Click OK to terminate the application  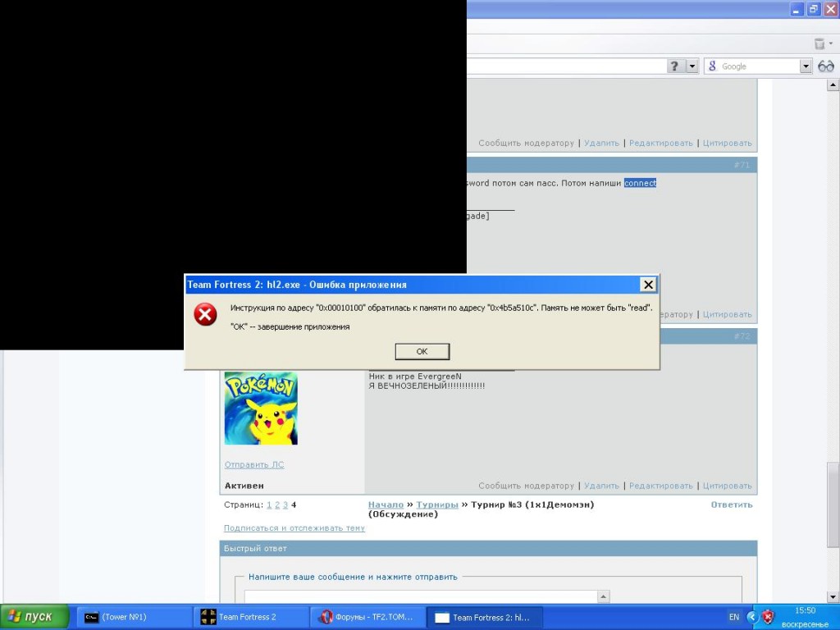422,351
